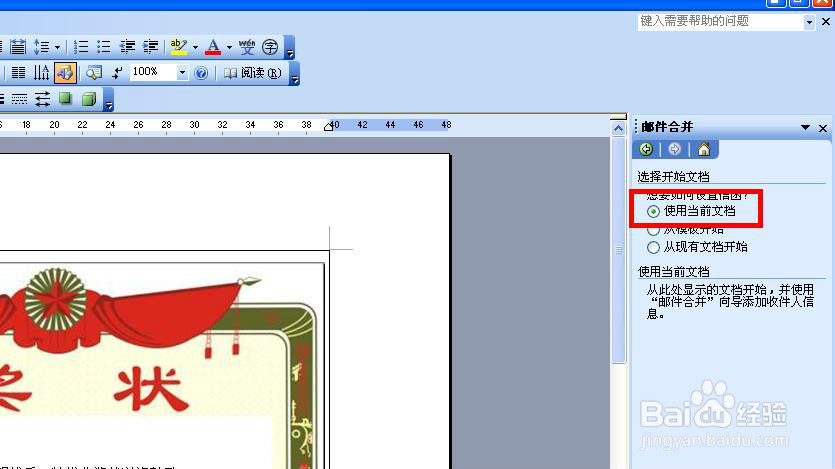Click the 100% zoom input box

click(153, 72)
